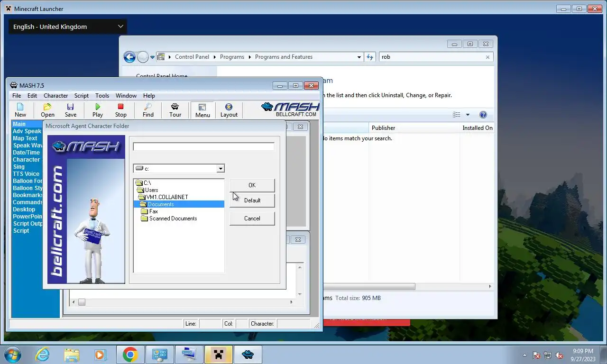Viewport: 607px width, 364px height.
Task: Show hidden tray icons arrow
Action: [524, 355]
